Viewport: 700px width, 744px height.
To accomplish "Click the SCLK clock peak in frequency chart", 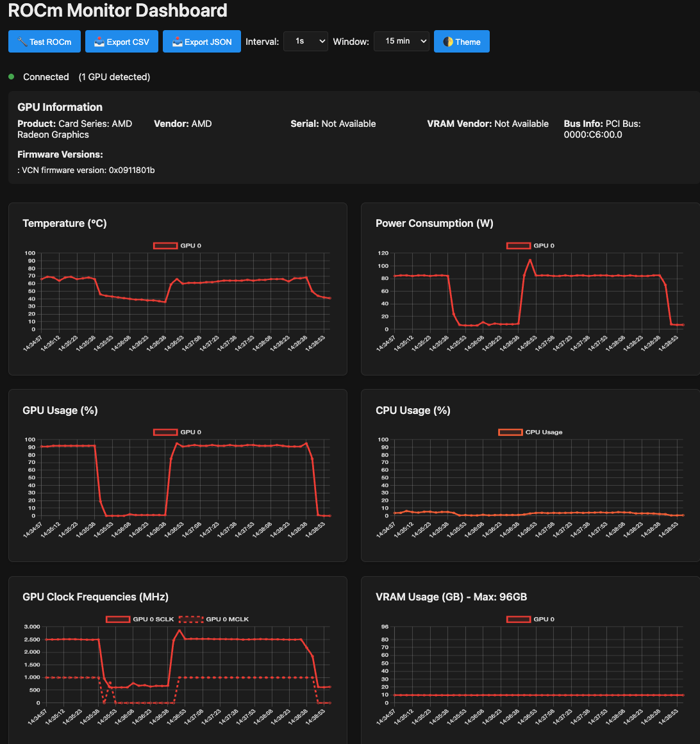I will [179, 630].
